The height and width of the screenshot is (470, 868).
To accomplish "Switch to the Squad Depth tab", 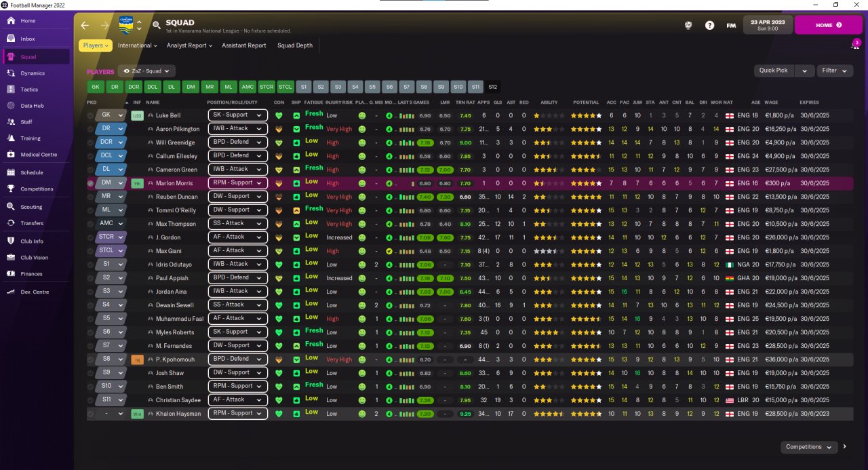I will (x=295, y=45).
